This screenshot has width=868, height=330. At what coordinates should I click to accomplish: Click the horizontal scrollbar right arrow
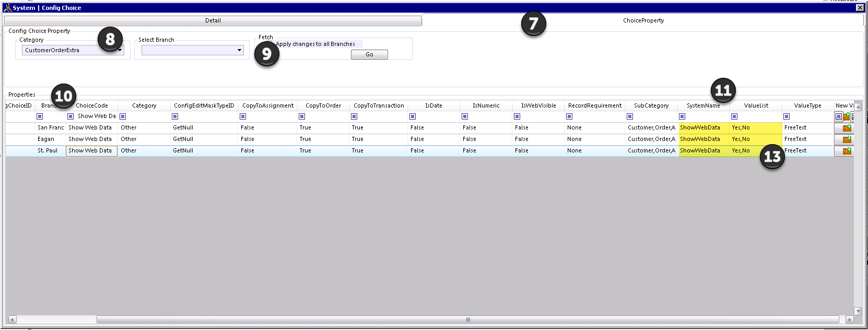click(x=849, y=320)
